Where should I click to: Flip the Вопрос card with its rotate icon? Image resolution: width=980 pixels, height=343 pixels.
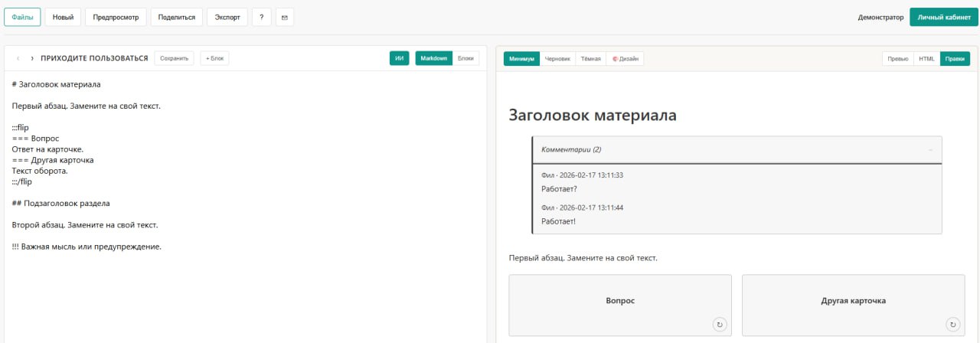point(719,325)
